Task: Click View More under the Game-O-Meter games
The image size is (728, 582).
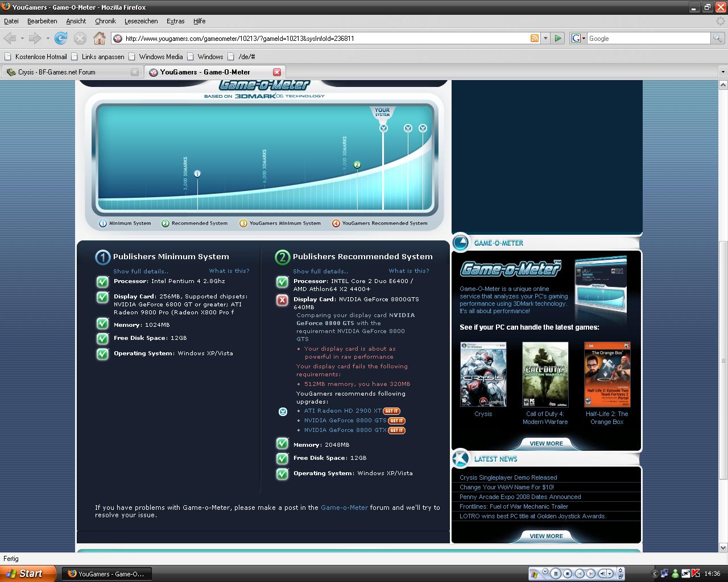Action: (546, 443)
